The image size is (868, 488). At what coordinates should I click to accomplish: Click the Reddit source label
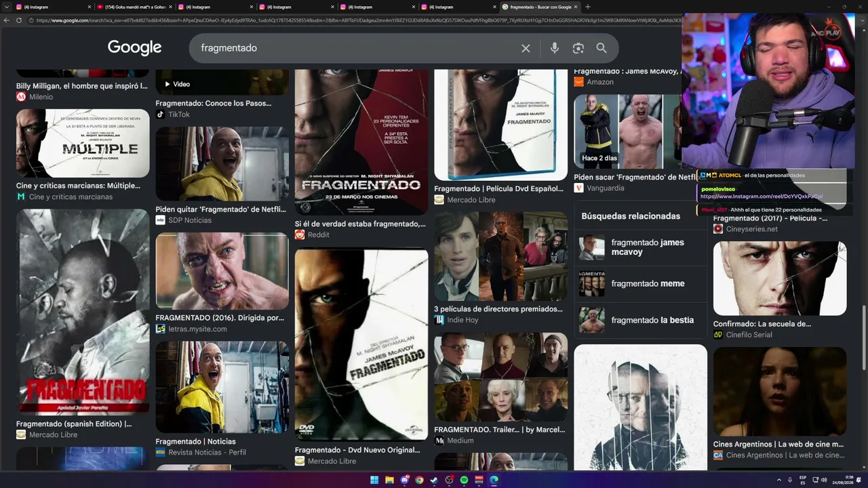pyautogui.click(x=312, y=235)
